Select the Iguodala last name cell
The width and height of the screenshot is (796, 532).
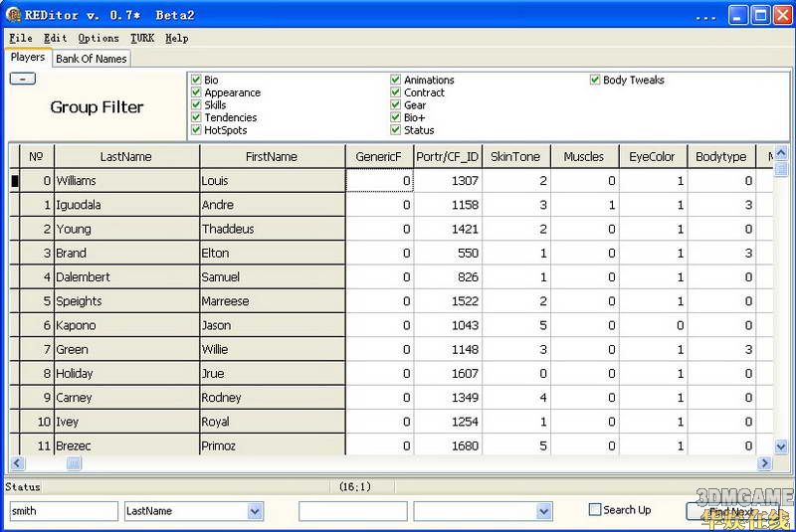(x=127, y=205)
